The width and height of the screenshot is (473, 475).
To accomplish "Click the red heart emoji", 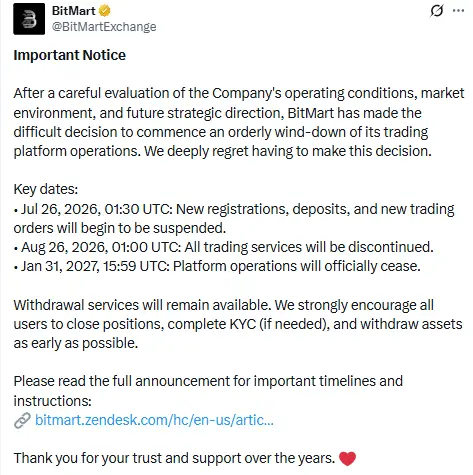I will (x=347, y=458).
